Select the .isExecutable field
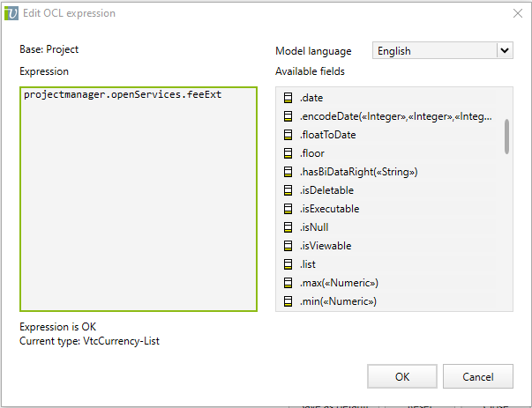 click(328, 209)
